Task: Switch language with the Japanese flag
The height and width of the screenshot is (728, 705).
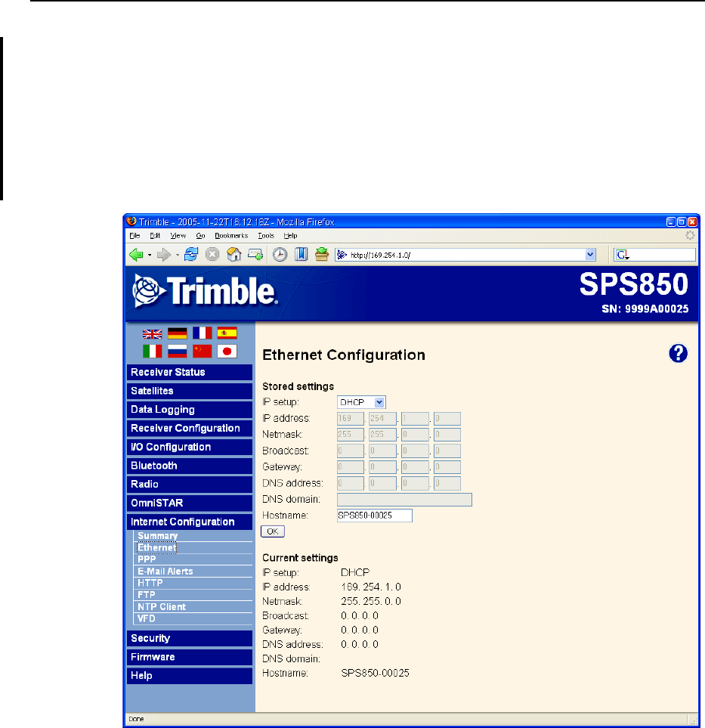Action: [x=227, y=351]
